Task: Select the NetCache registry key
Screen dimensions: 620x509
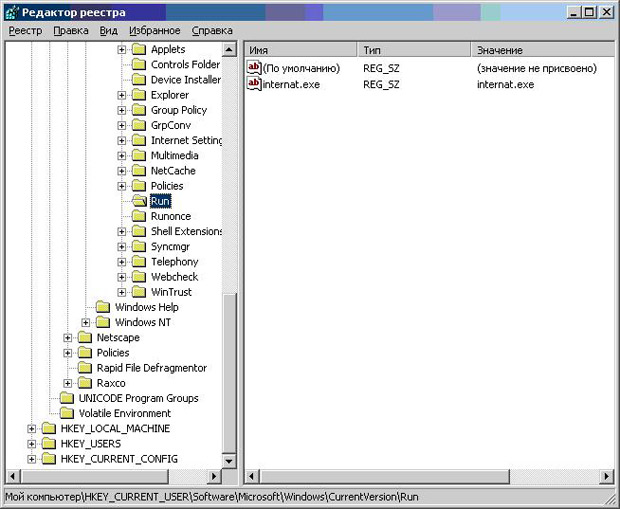Action: tap(173, 171)
